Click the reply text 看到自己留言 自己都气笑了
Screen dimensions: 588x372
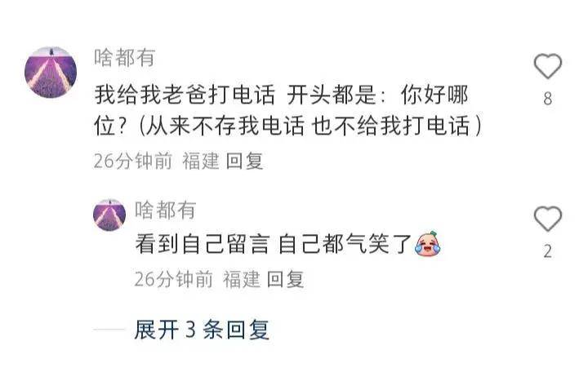[x=274, y=244]
